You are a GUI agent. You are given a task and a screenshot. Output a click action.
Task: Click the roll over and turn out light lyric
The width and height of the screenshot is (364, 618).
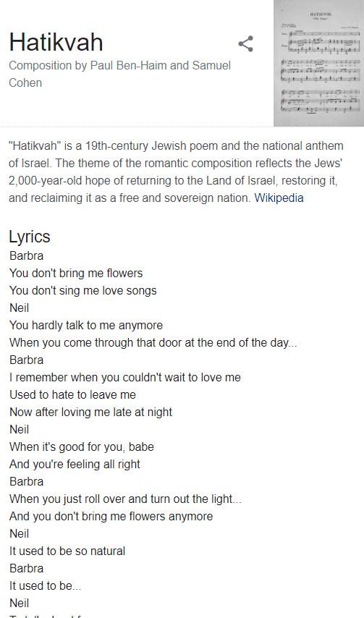[x=125, y=499]
